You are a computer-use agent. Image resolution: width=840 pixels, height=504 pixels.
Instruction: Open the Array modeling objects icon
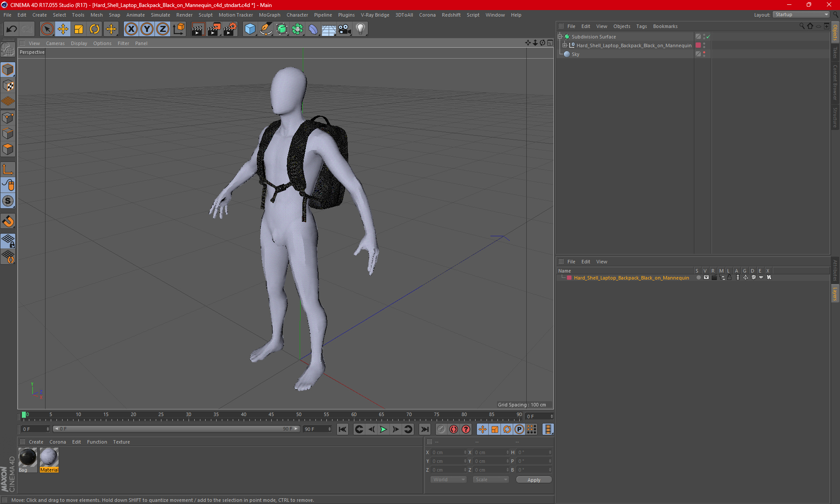297,29
